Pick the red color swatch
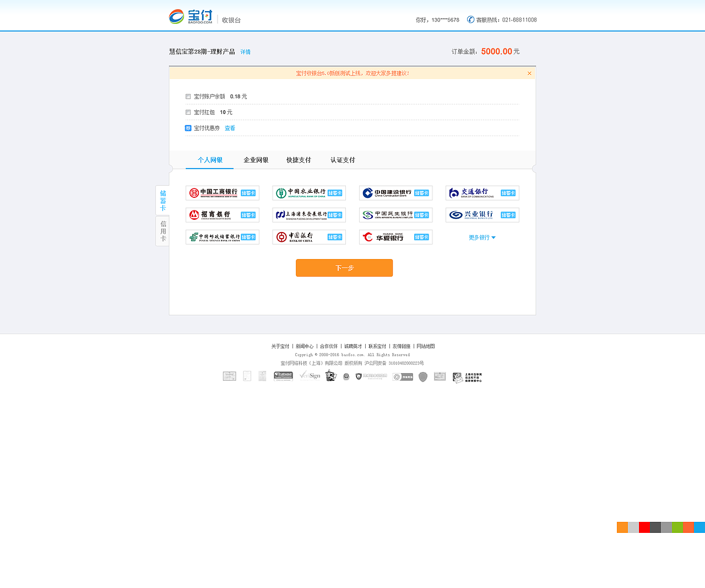 [644, 527]
